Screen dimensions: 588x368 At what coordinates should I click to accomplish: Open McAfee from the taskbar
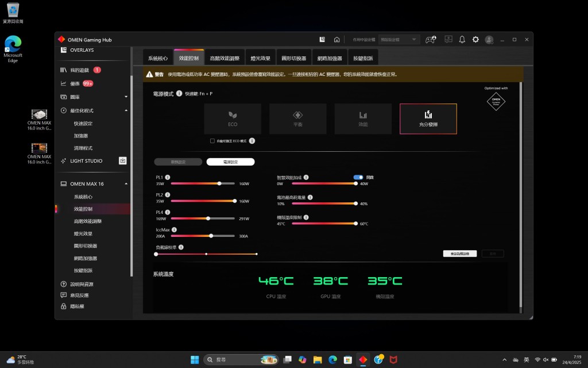(x=393, y=360)
